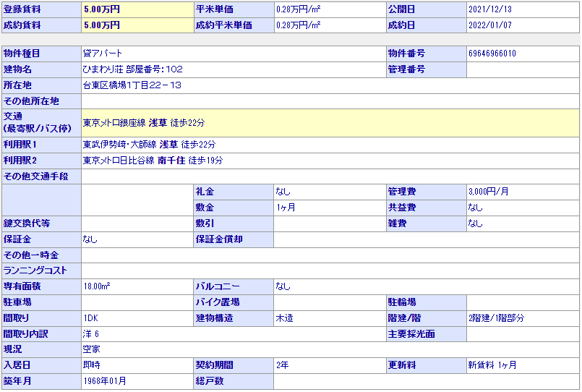Viewport: 582px width, 392px height.
Task: Click address 台東区橋場1丁目22-13
Action: [x=132, y=85]
